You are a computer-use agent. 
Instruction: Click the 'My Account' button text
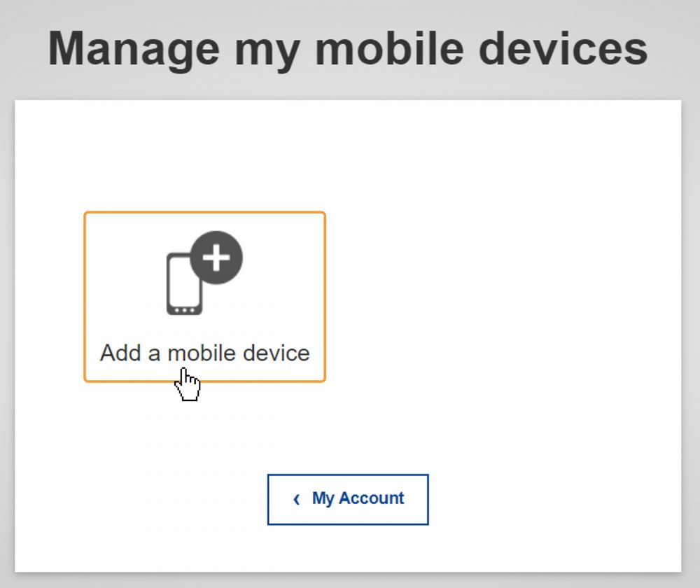tap(358, 498)
